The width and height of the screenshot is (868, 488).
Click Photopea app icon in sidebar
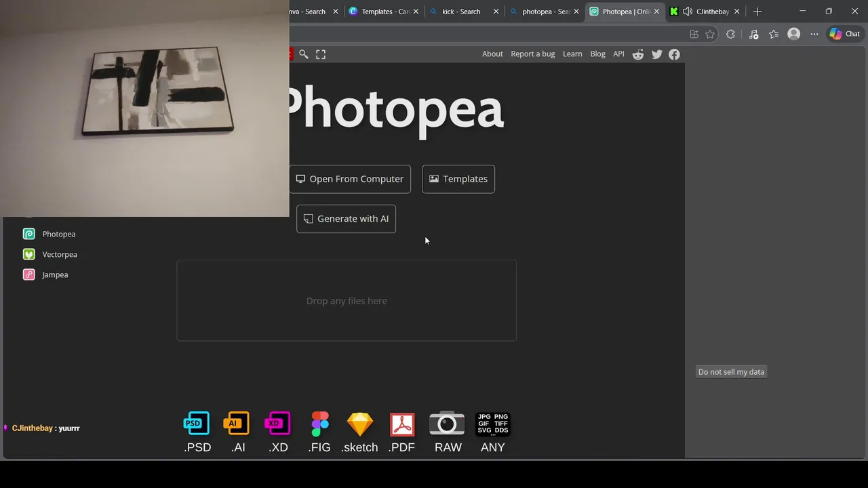28,234
